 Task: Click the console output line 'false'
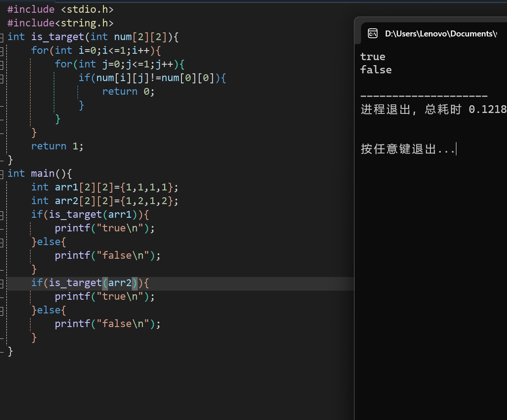(x=376, y=70)
